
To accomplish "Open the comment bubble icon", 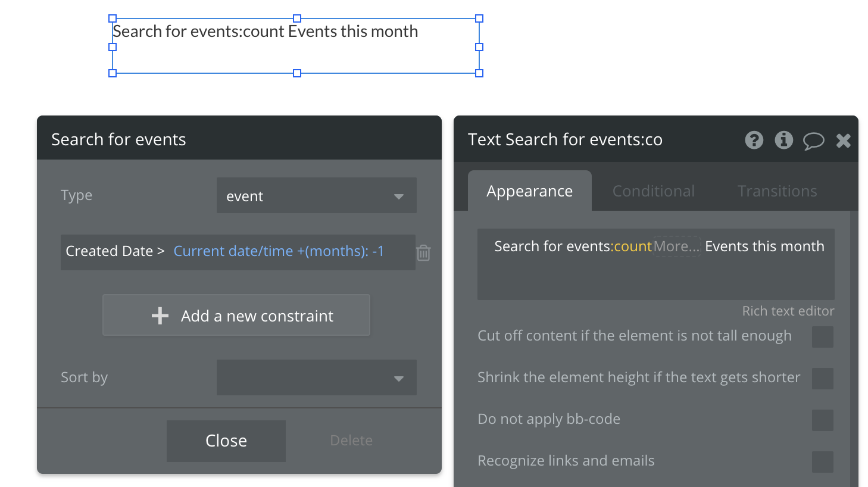I will tap(813, 141).
